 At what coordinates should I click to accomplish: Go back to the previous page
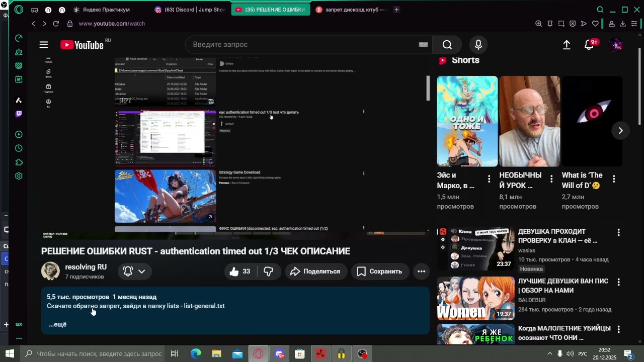coord(34,24)
